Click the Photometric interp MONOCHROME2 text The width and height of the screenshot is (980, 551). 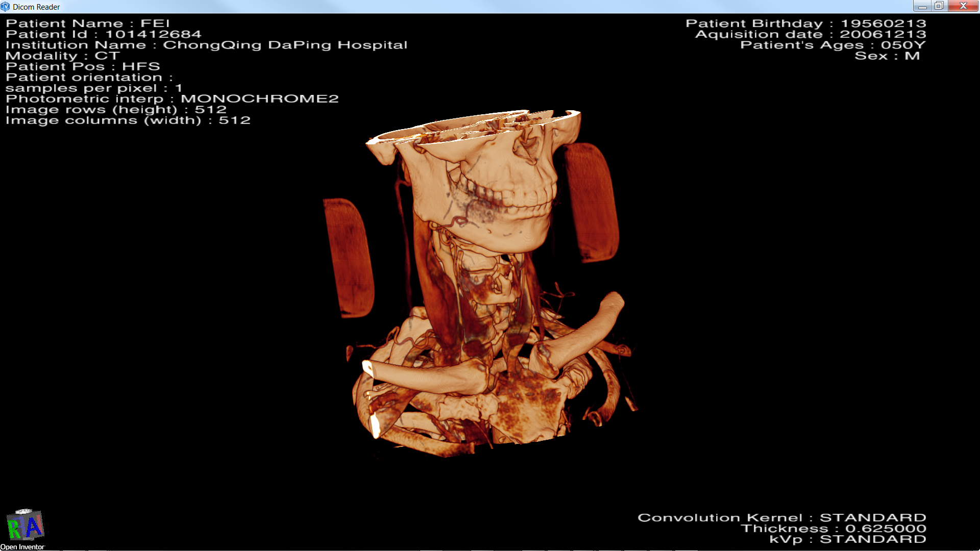tap(172, 98)
